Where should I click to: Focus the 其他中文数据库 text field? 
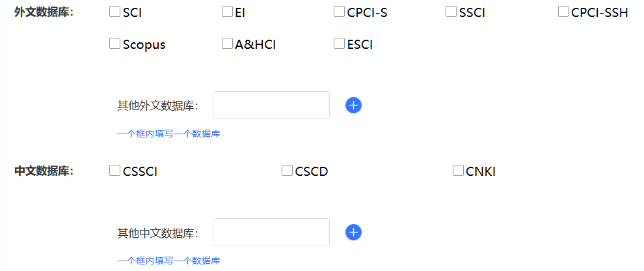[x=271, y=233]
